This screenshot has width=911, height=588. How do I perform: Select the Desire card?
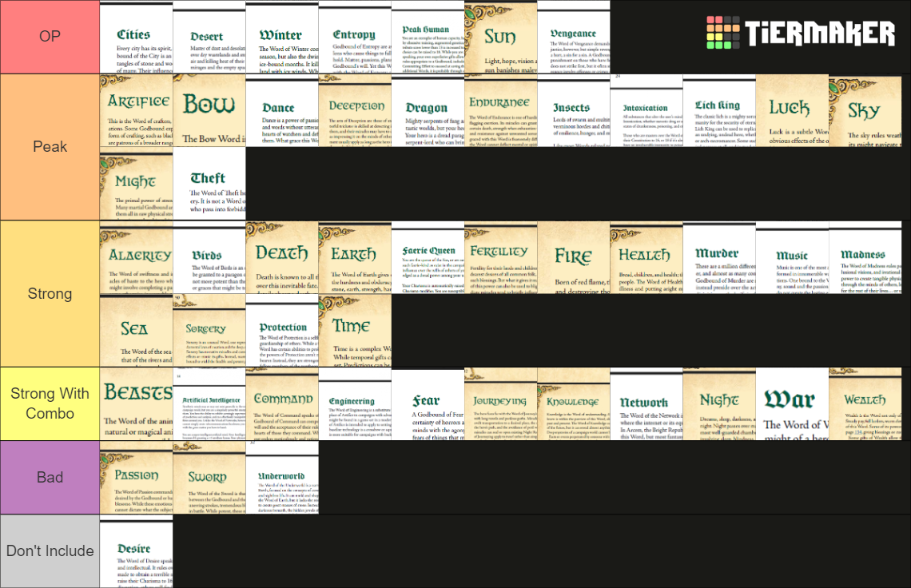tap(136, 550)
